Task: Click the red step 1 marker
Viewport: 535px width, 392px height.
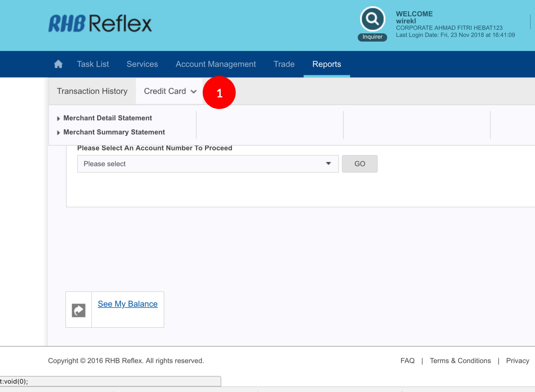Action: tap(219, 93)
